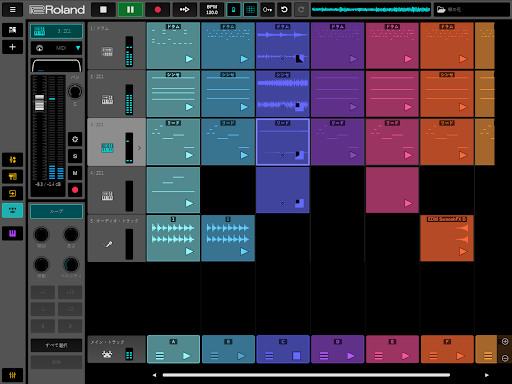Click the MIDI device round icon

pos(39,48)
